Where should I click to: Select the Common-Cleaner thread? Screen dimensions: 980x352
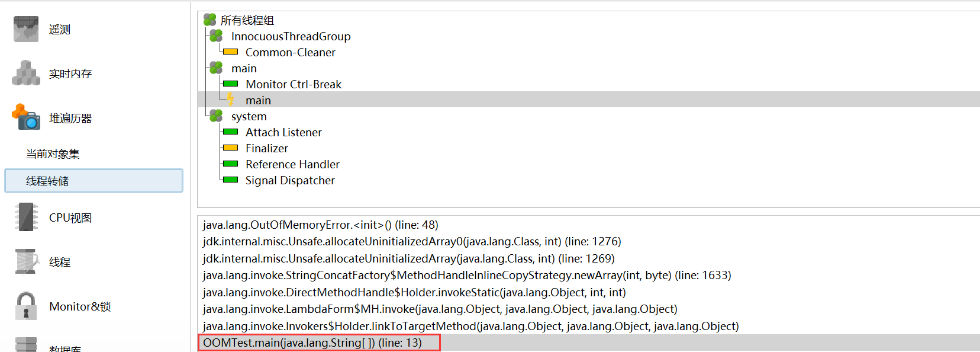[291, 53]
